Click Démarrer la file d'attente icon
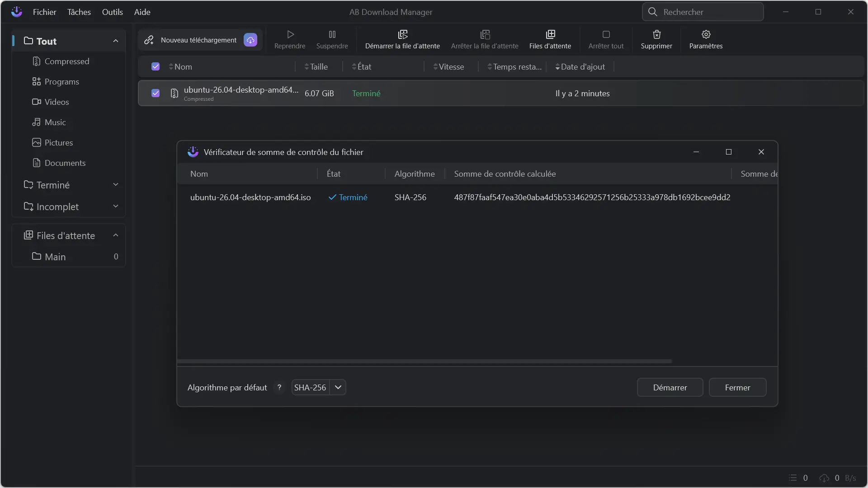The image size is (868, 488). 402,34
